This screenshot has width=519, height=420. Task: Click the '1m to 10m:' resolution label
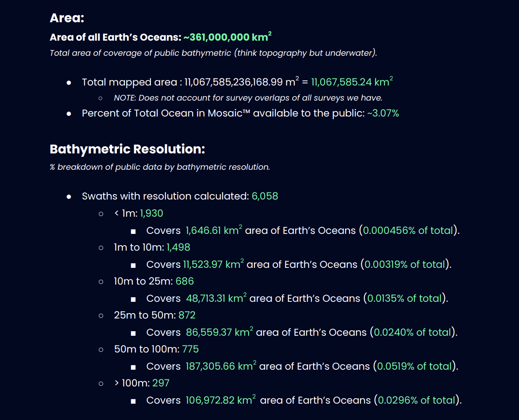click(139, 247)
